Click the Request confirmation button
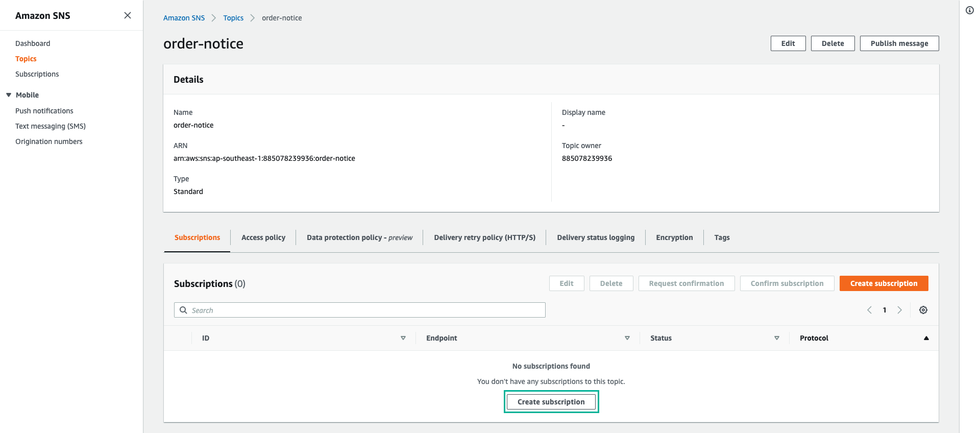980x433 pixels. point(687,283)
